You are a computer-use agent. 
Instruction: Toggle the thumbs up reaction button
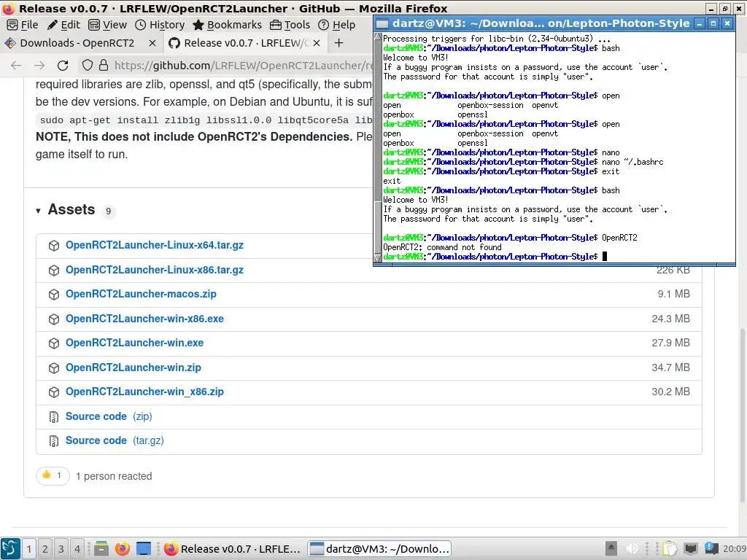(53, 475)
